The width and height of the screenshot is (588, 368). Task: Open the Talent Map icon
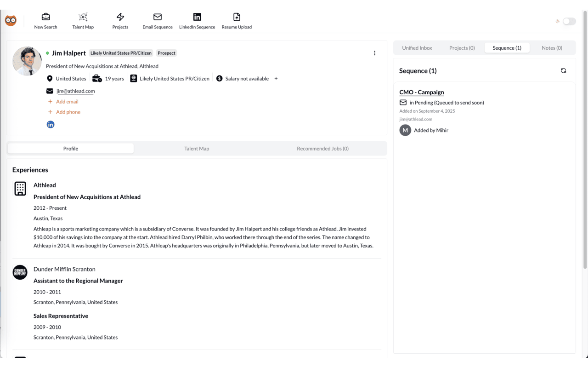83,17
